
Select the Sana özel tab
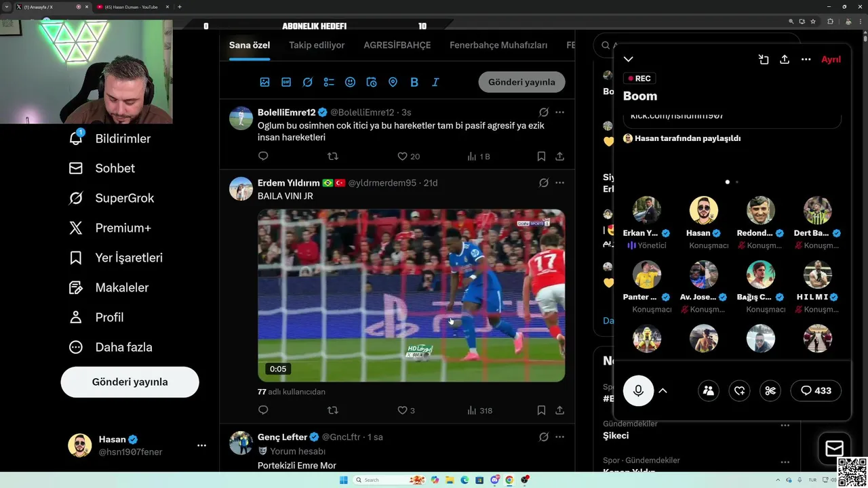pyautogui.click(x=250, y=45)
